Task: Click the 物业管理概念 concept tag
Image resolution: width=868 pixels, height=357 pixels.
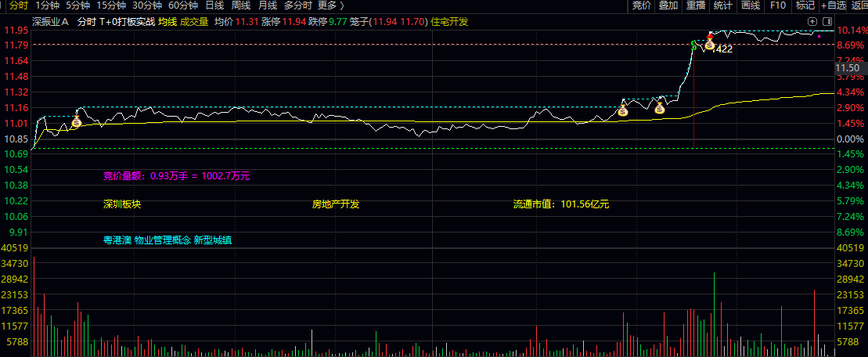Action: [x=162, y=240]
